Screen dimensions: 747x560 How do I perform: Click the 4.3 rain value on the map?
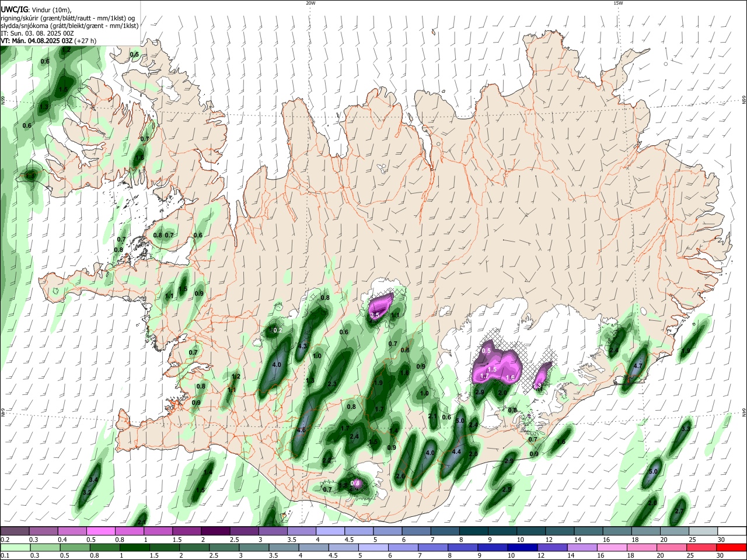[x=302, y=346]
